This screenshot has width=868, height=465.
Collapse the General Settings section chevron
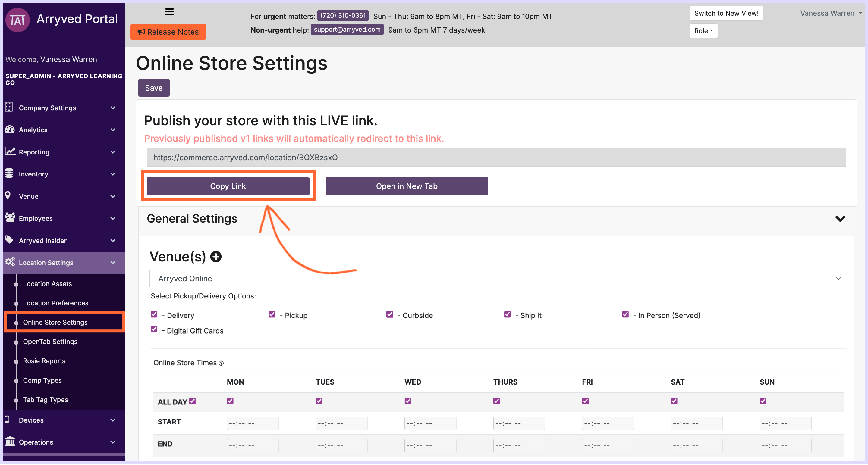coord(840,219)
